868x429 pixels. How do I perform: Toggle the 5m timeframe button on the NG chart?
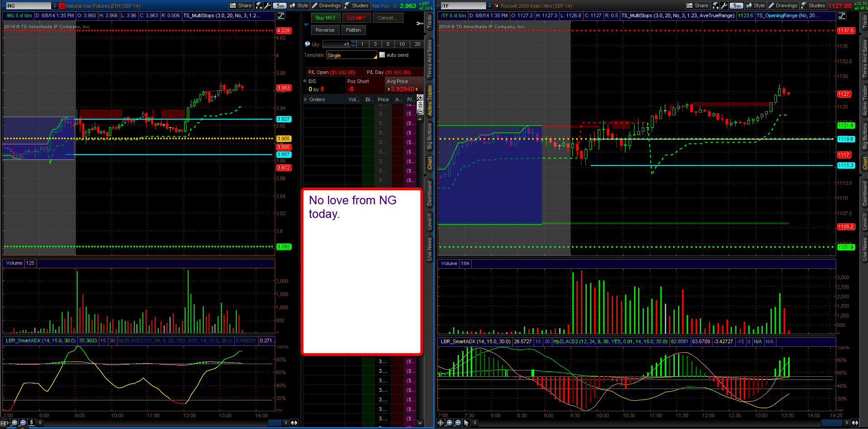[280, 5]
